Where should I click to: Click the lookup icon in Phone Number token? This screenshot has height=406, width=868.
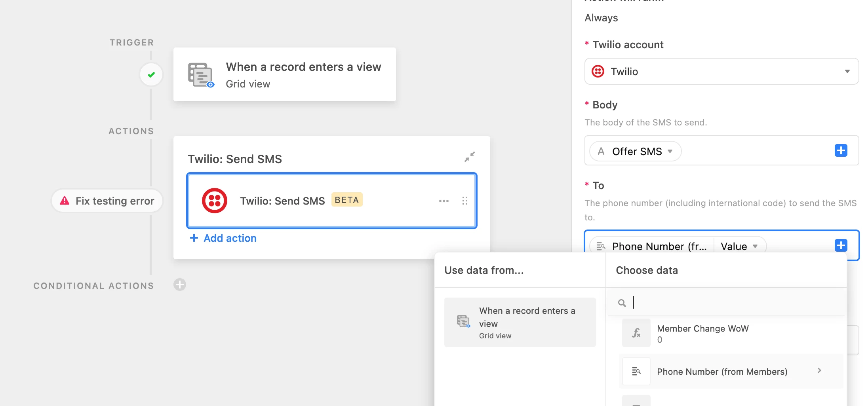(x=601, y=247)
